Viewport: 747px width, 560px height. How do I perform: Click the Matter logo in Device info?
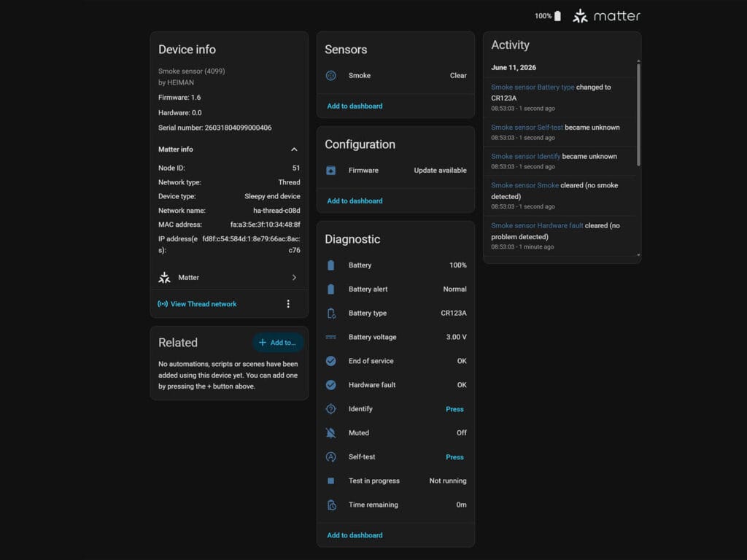(x=164, y=278)
